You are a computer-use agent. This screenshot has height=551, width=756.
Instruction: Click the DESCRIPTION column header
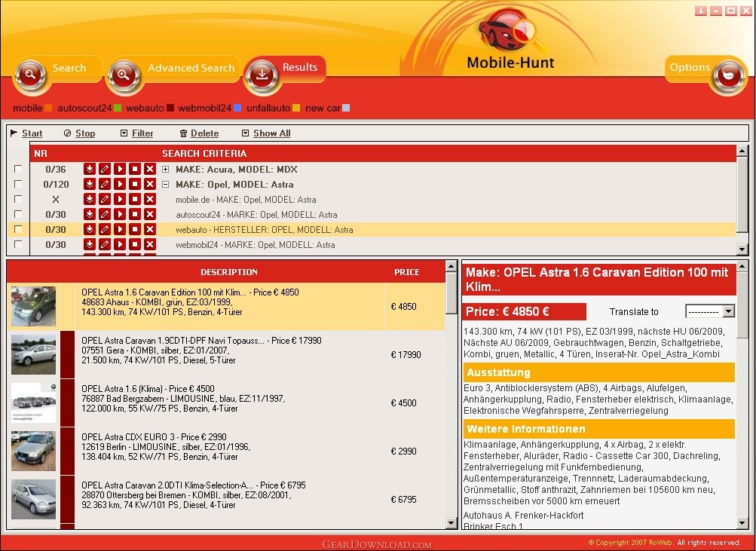229,272
